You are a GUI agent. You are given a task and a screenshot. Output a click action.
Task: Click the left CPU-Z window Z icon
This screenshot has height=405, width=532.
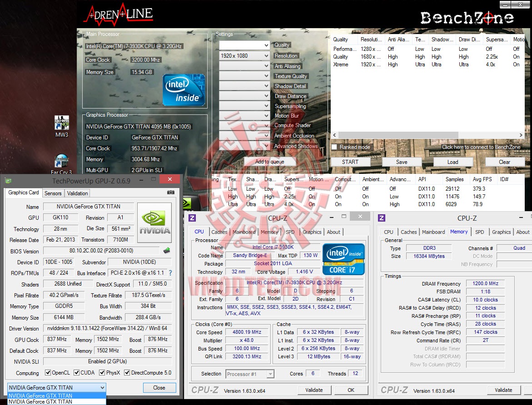click(x=192, y=218)
